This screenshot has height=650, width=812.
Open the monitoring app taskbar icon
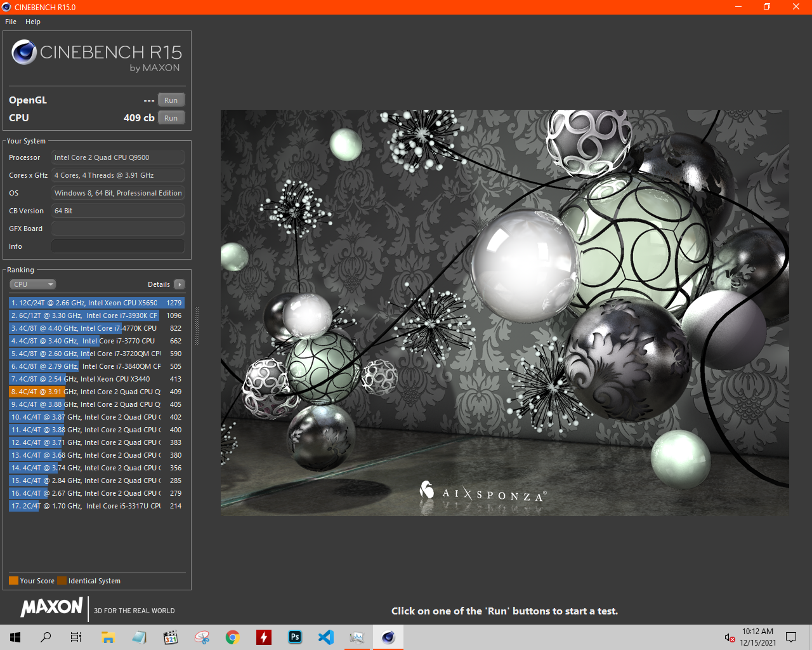[x=357, y=637]
